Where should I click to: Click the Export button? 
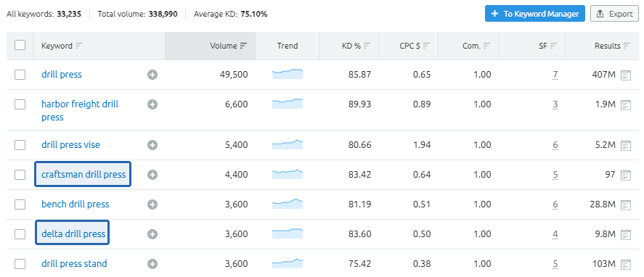click(x=614, y=14)
